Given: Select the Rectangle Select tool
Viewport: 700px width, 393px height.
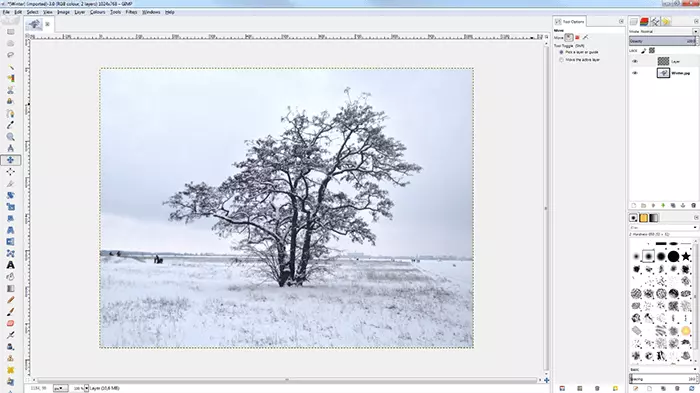Looking at the screenshot, I should [10, 32].
